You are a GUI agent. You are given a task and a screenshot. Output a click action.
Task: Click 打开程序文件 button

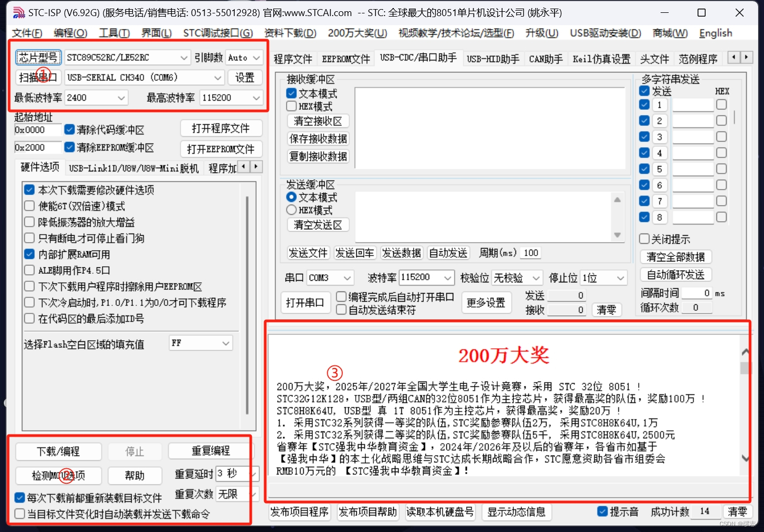(x=221, y=129)
